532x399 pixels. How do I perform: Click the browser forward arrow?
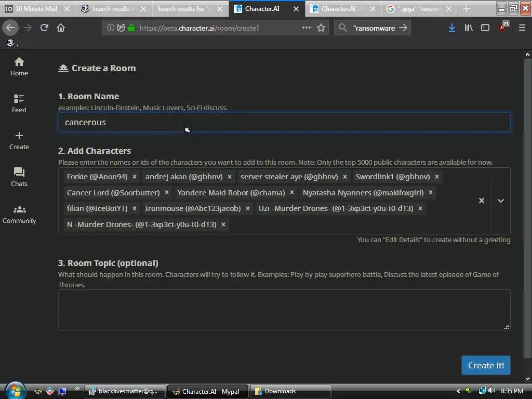[28, 28]
